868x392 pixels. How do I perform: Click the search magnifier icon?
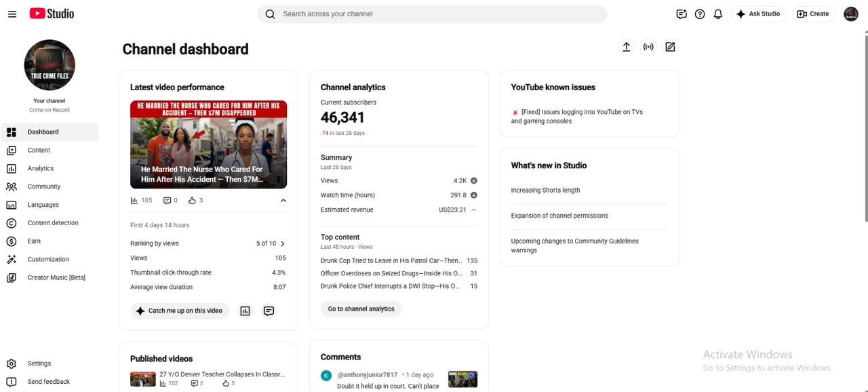270,14
